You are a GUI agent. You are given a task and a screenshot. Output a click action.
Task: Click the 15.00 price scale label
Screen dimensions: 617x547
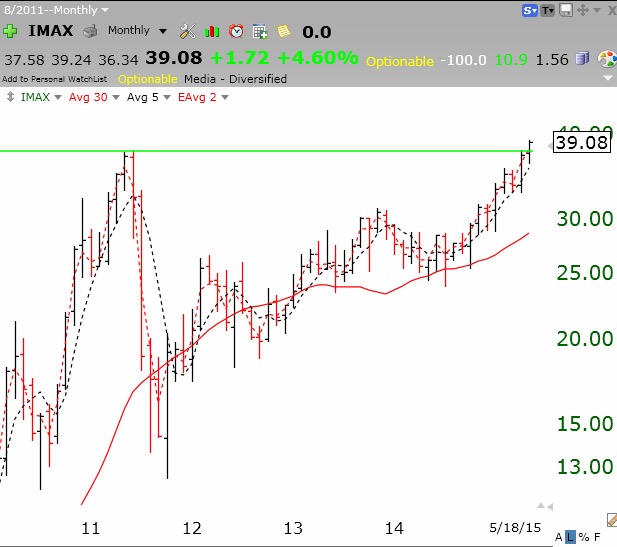(x=585, y=423)
